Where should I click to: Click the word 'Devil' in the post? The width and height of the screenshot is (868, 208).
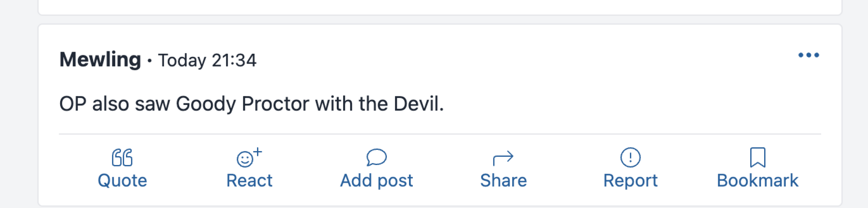(416, 104)
